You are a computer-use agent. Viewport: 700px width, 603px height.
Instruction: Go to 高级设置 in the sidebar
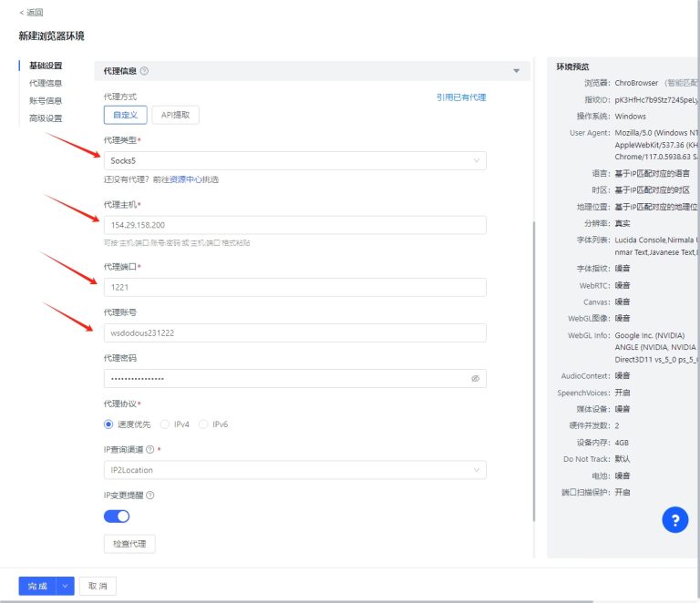point(46,118)
